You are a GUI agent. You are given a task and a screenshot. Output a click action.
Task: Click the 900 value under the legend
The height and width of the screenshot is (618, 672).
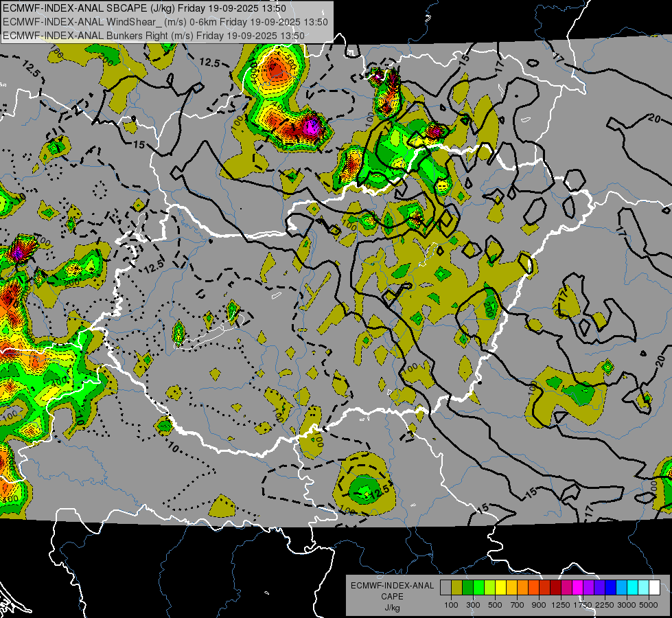click(x=539, y=605)
